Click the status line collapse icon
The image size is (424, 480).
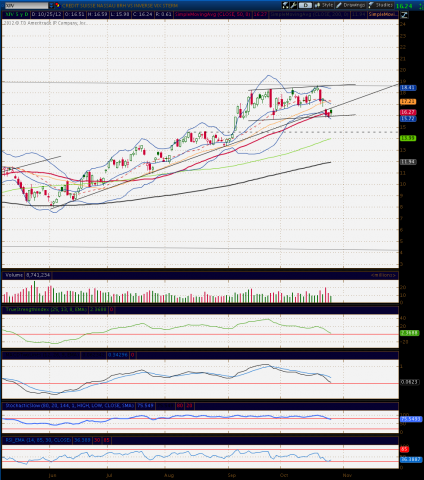[404, 15]
